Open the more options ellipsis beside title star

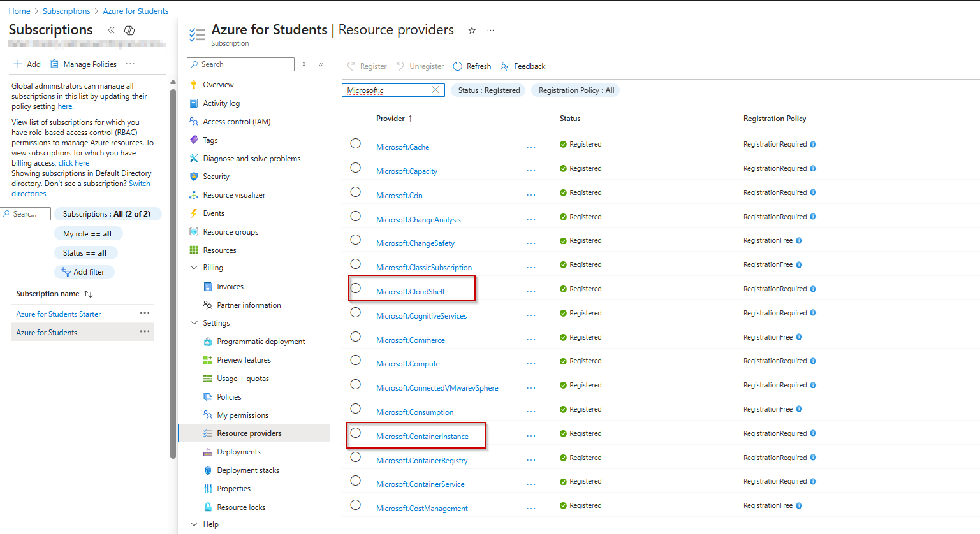tap(490, 31)
